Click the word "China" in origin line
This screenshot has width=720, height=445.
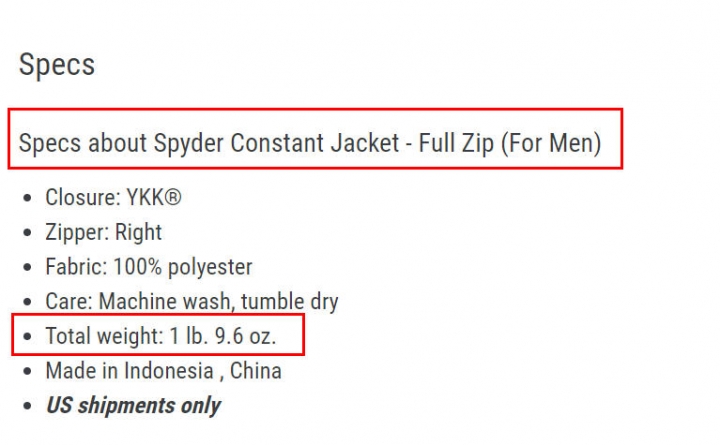click(x=255, y=371)
